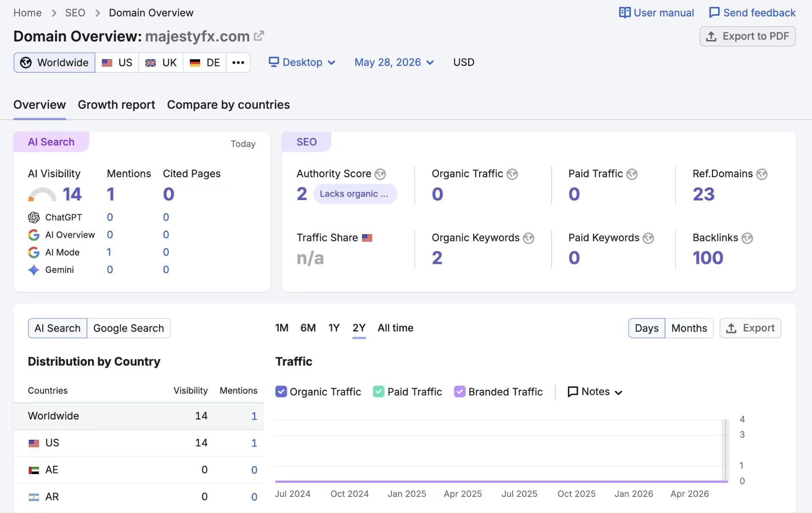This screenshot has height=513, width=812.
Task: Open the Desktop device dropdown
Action: 302,62
